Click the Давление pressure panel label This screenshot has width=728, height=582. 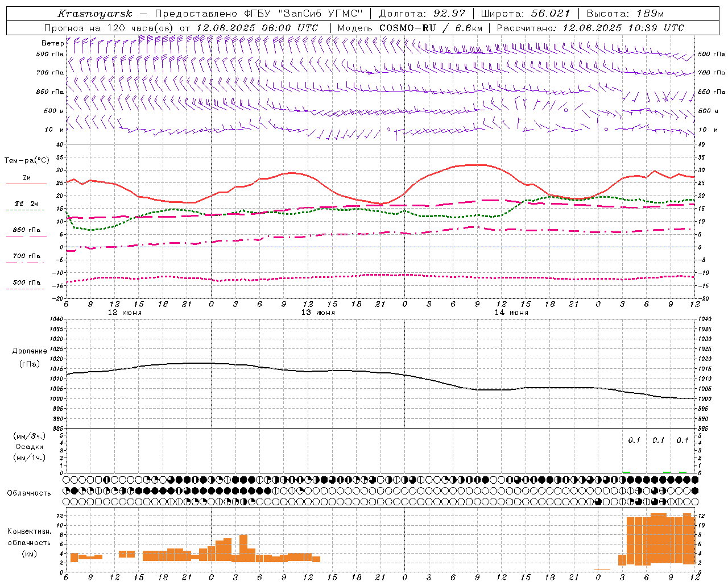click(x=30, y=351)
